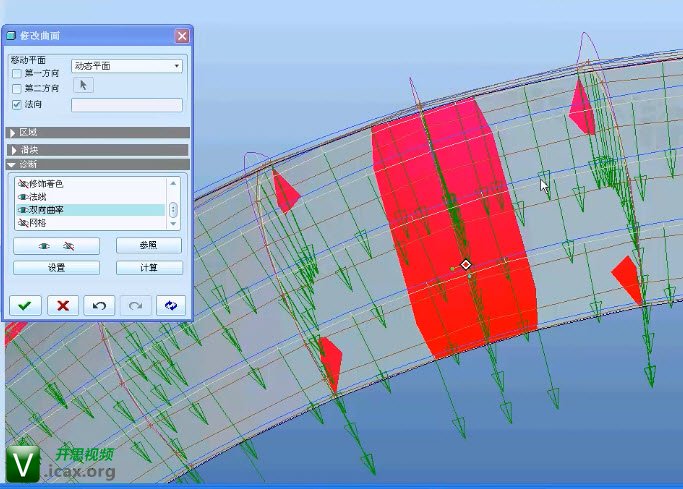Click the 计算 button
This screenshot has width=683, height=489.
[x=148, y=268]
